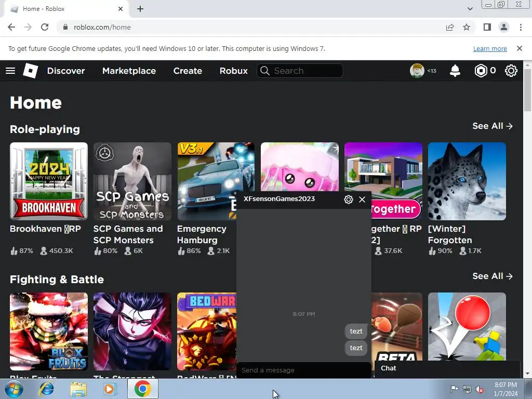Click the Learn more link

pos(490,48)
